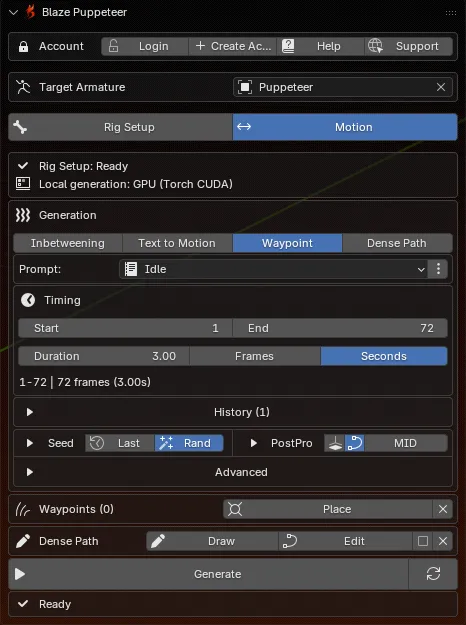Click the Place waypoints button
Screen dimensions: 466x625
tap(328, 509)
